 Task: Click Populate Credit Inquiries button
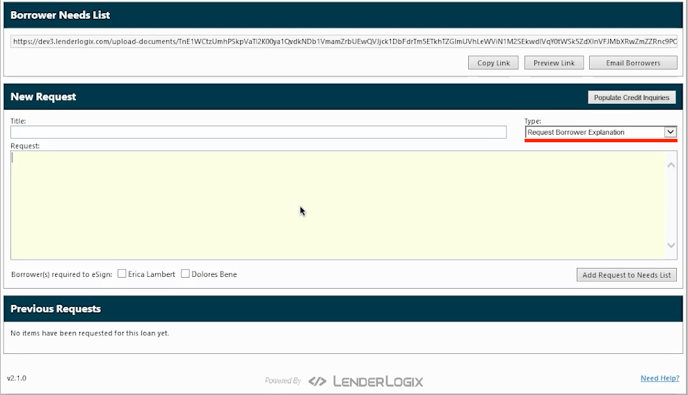click(x=631, y=97)
